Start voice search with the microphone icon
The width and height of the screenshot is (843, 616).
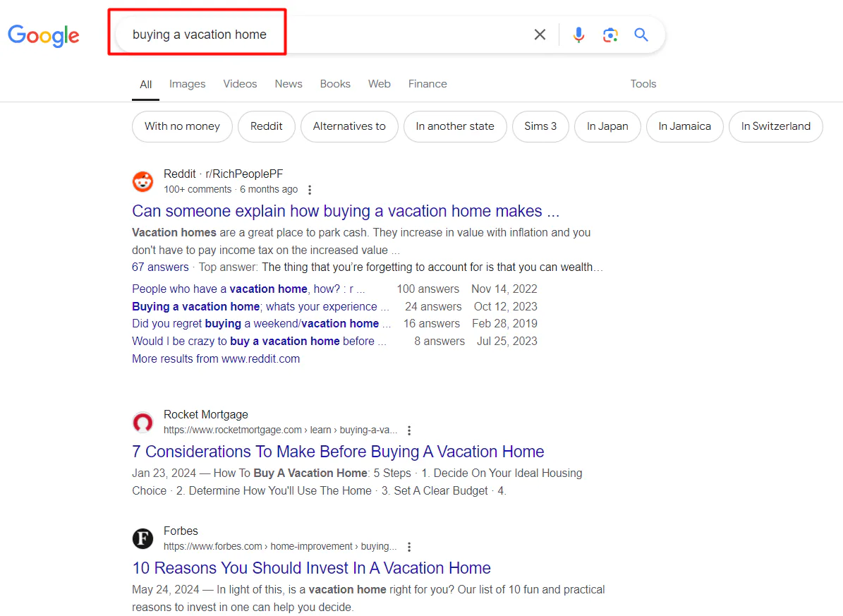[578, 35]
